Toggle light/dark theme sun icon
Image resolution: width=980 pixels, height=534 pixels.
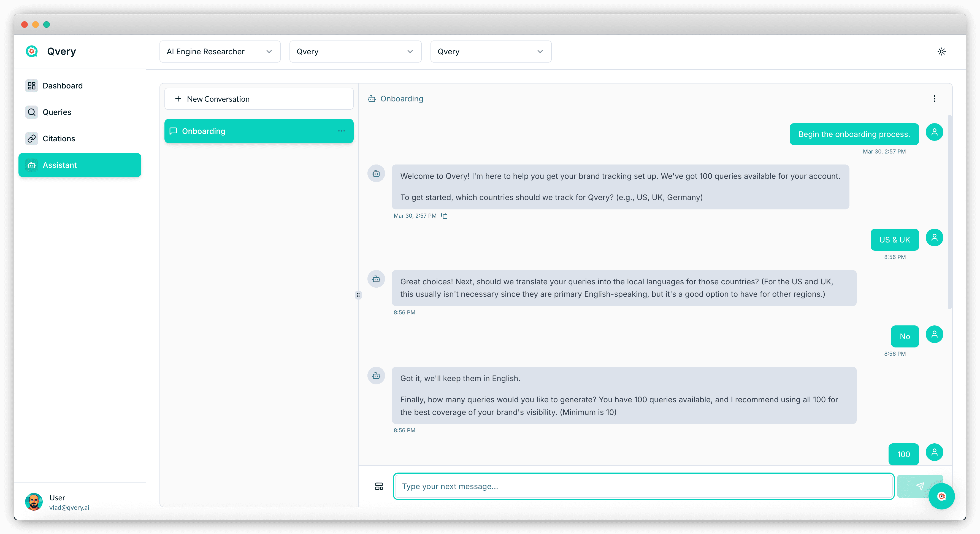[941, 51]
